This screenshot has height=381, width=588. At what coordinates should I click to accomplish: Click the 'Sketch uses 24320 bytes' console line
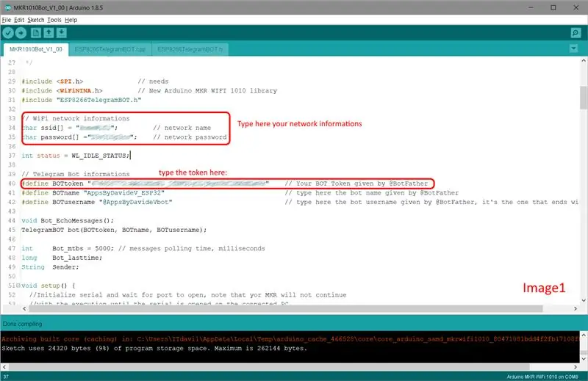point(154,349)
